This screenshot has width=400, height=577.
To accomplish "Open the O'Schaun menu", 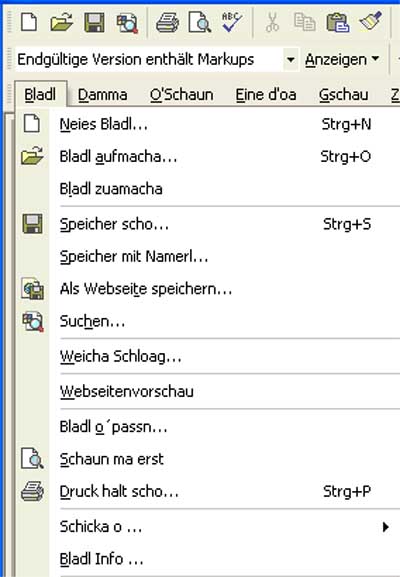I will [181, 95].
